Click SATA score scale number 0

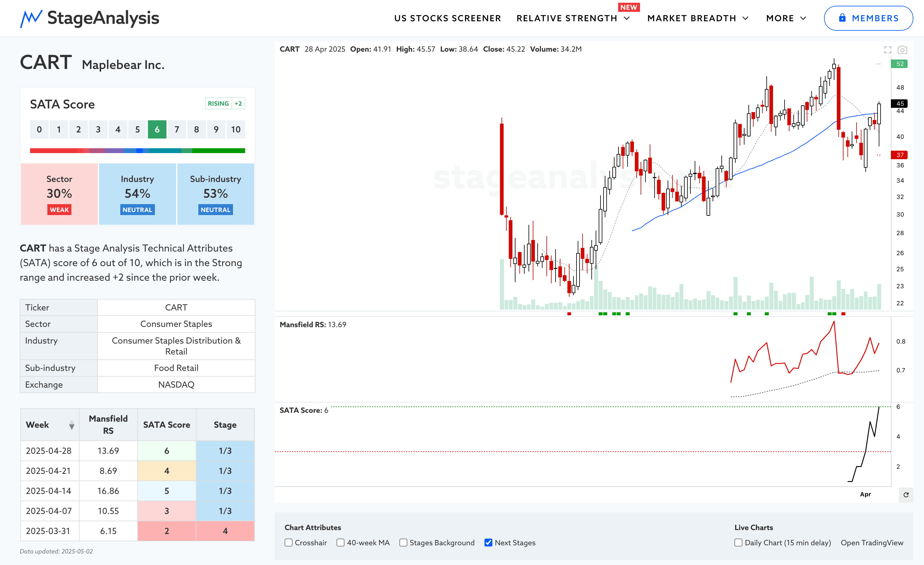[x=39, y=129]
